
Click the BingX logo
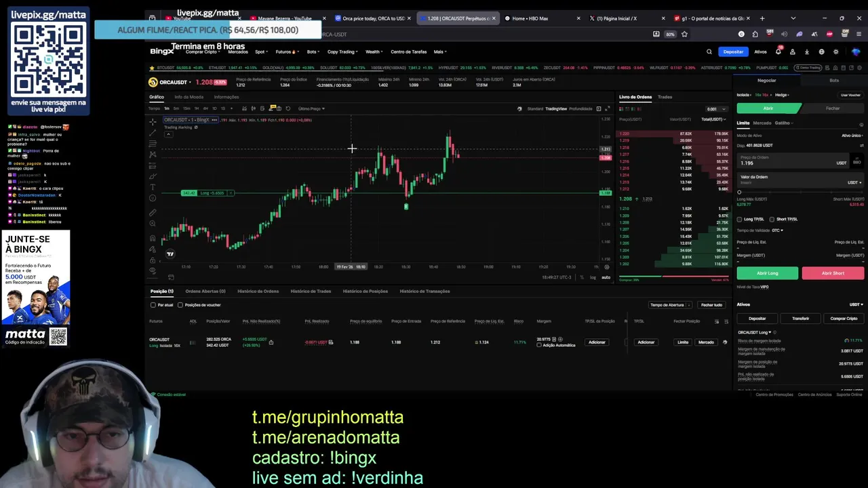tap(162, 52)
